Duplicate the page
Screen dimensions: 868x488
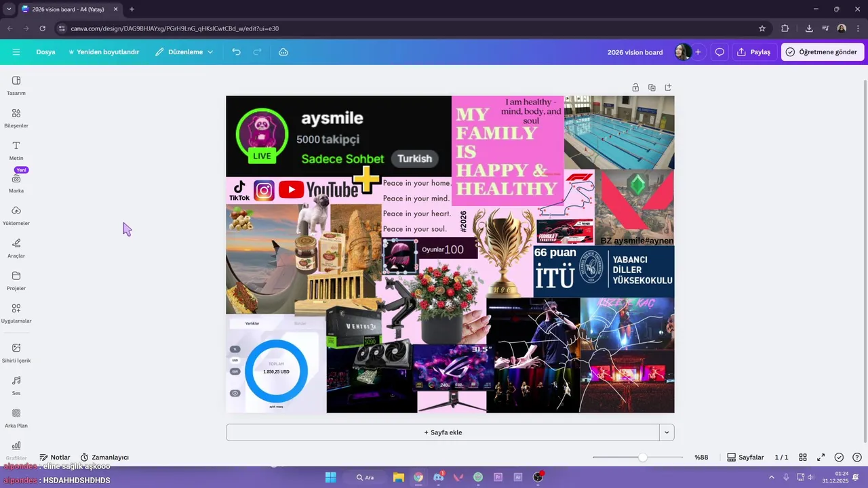(x=652, y=87)
